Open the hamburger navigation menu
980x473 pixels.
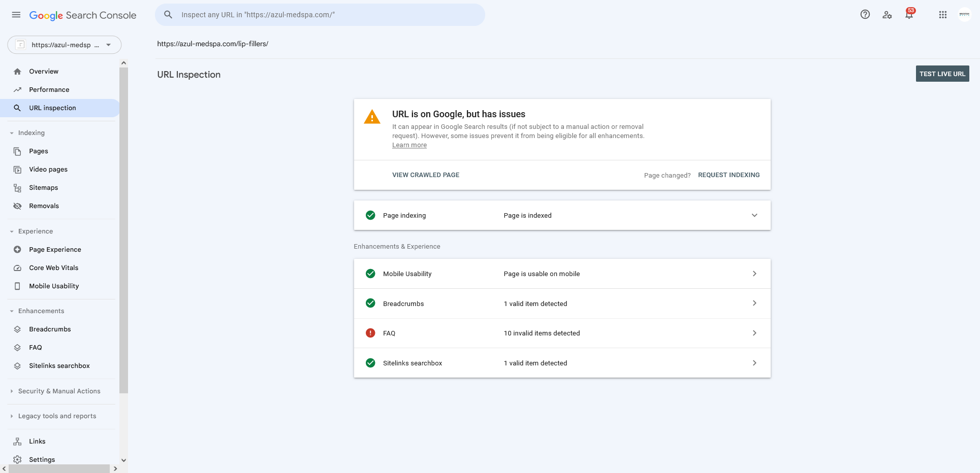tap(16, 15)
